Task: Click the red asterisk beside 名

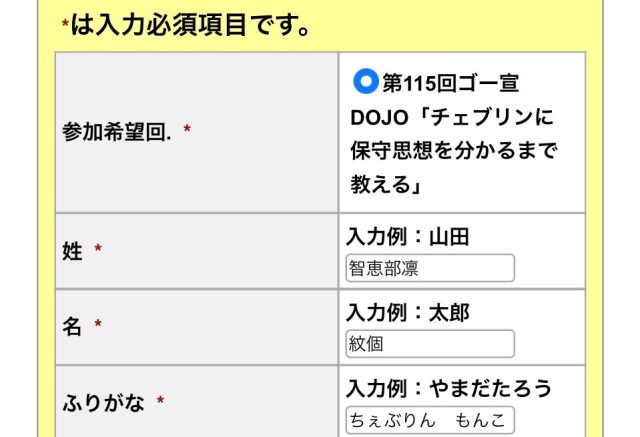Action: point(98,327)
